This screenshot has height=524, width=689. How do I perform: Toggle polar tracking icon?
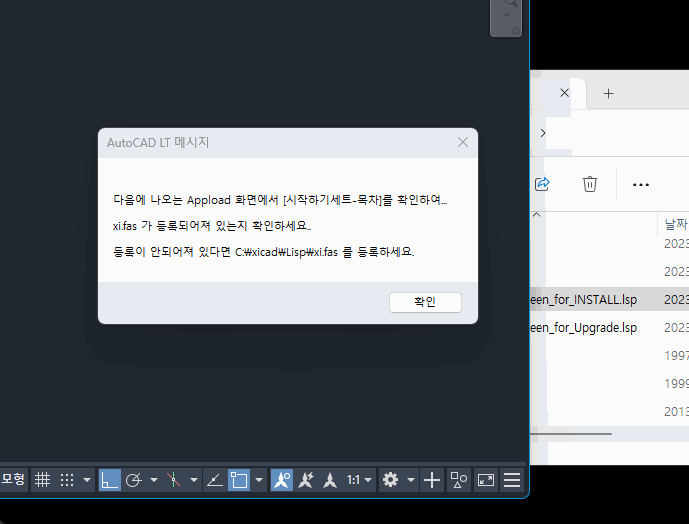134,480
